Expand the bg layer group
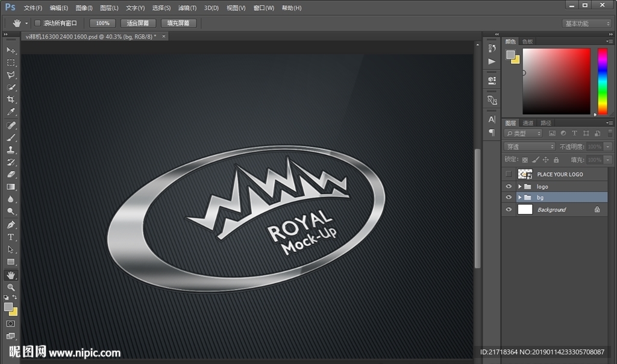 click(519, 197)
